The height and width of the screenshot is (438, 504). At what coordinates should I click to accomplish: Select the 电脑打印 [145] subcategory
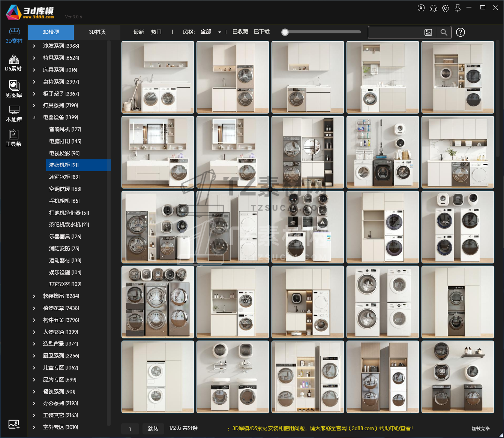point(65,141)
